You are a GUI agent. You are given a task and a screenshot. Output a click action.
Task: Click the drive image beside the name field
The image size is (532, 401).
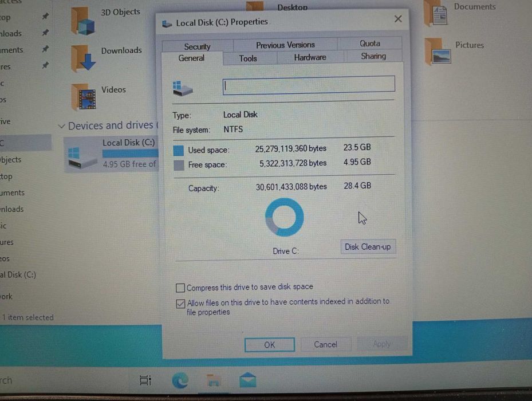[x=183, y=88]
